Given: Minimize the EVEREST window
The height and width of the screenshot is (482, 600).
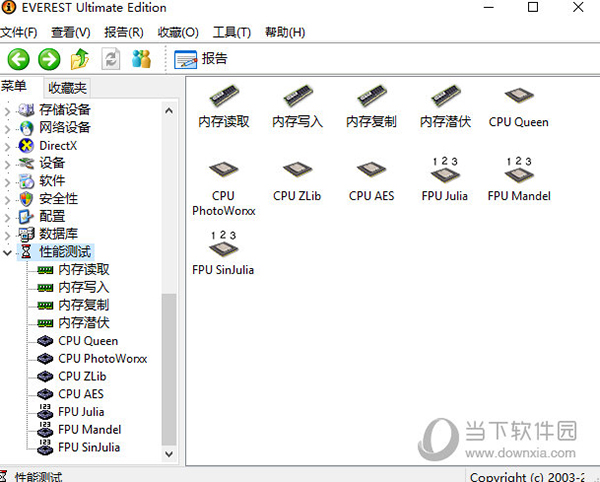Looking at the screenshot, I should coord(489,7).
